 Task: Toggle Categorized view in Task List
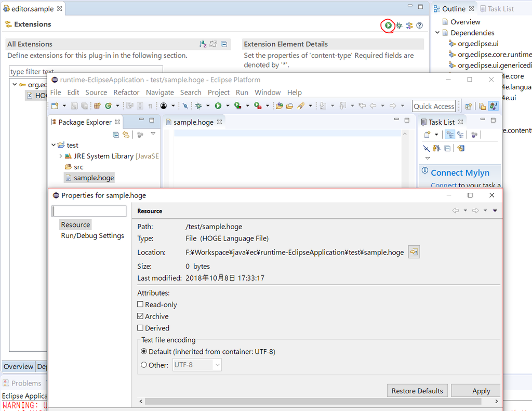tap(450, 135)
